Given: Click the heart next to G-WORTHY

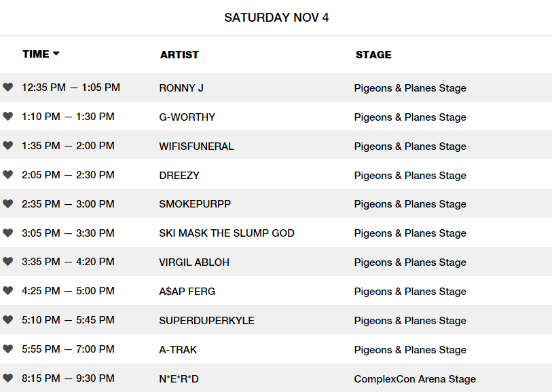Looking at the screenshot, I should point(7,116).
